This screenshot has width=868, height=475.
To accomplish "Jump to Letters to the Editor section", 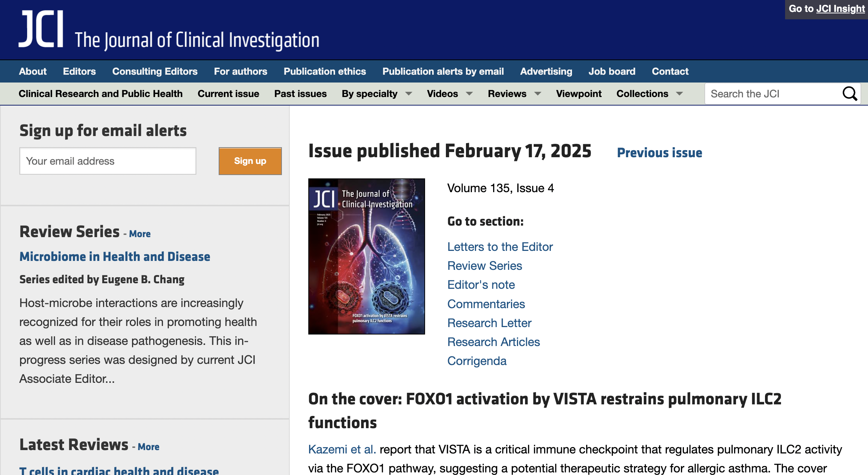I will click(500, 247).
